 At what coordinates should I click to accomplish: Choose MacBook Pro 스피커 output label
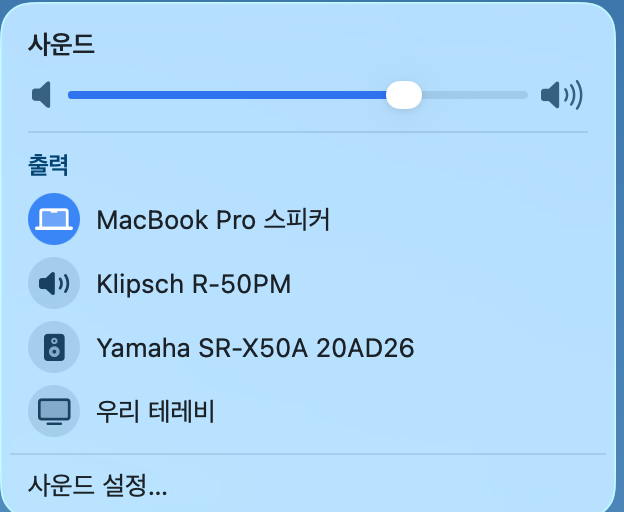213,220
